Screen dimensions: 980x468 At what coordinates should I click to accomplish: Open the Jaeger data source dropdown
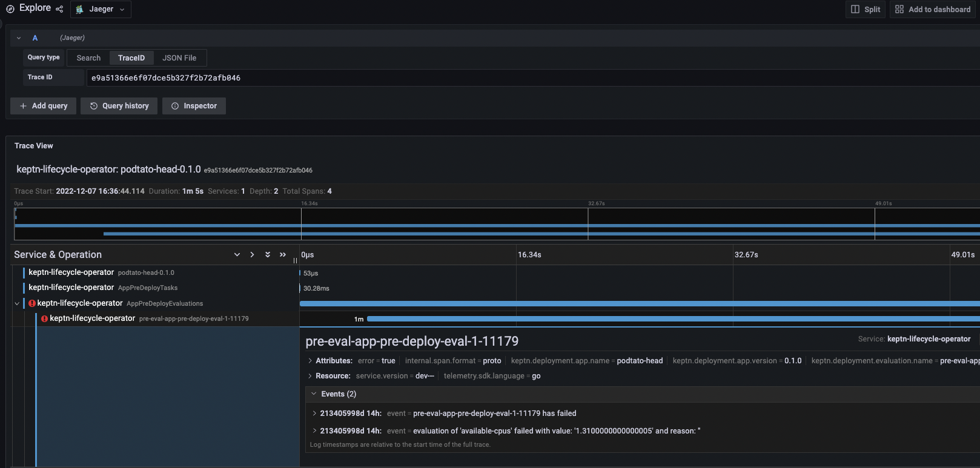tap(101, 9)
